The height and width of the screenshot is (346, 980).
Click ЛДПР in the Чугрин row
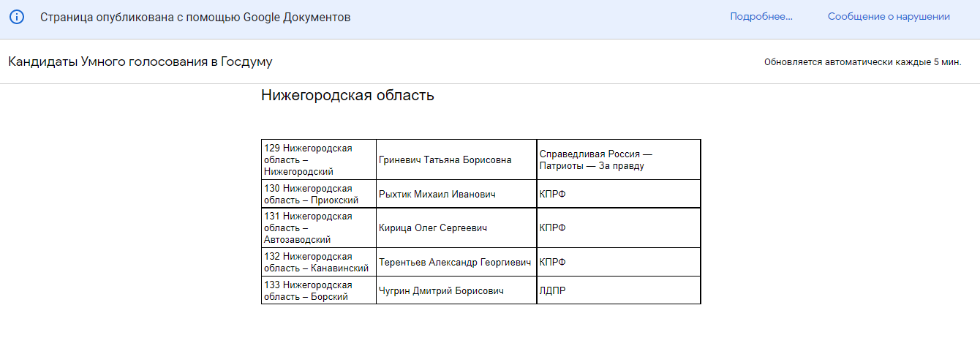pyautogui.click(x=553, y=290)
